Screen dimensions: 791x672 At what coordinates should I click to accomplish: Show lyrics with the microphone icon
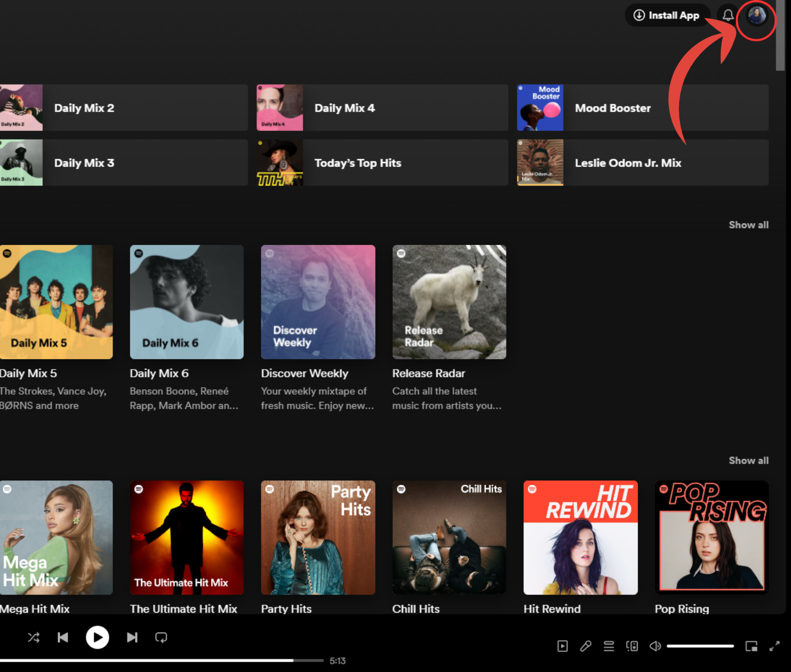pyautogui.click(x=586, y=646)
